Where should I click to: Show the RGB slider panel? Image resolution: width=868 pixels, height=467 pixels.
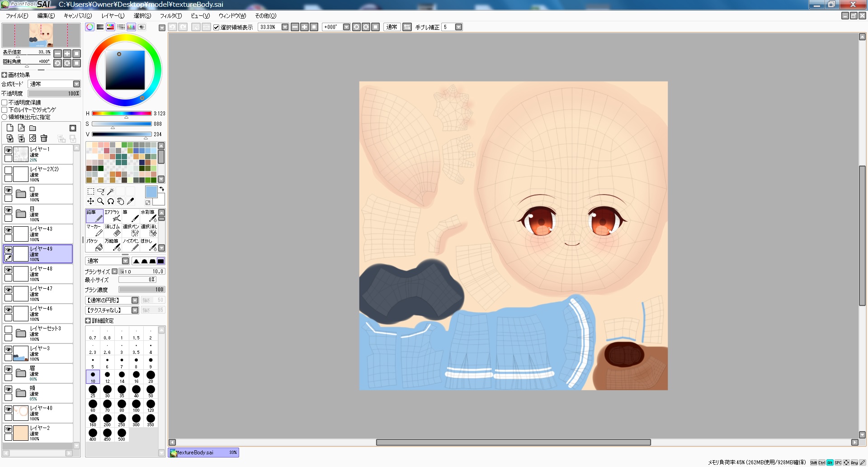100,27
